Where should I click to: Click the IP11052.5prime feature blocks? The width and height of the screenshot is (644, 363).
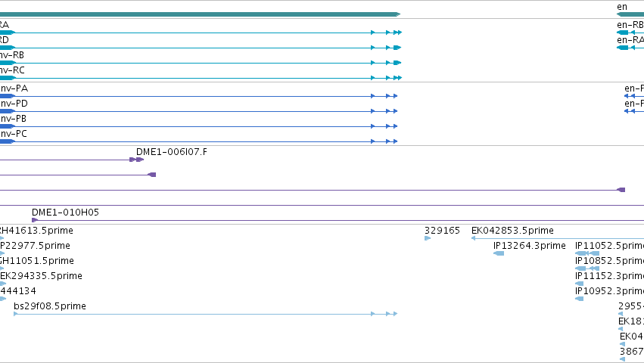[587, 253]
